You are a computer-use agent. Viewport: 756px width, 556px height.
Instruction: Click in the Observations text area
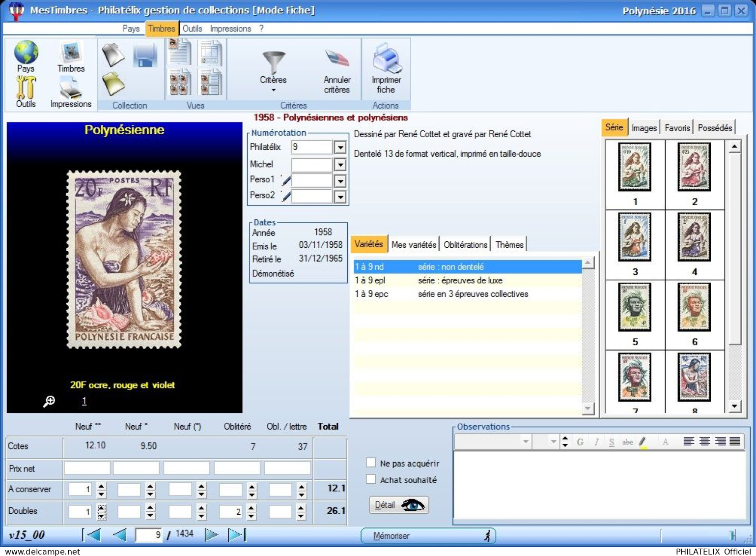click(599, 485)
